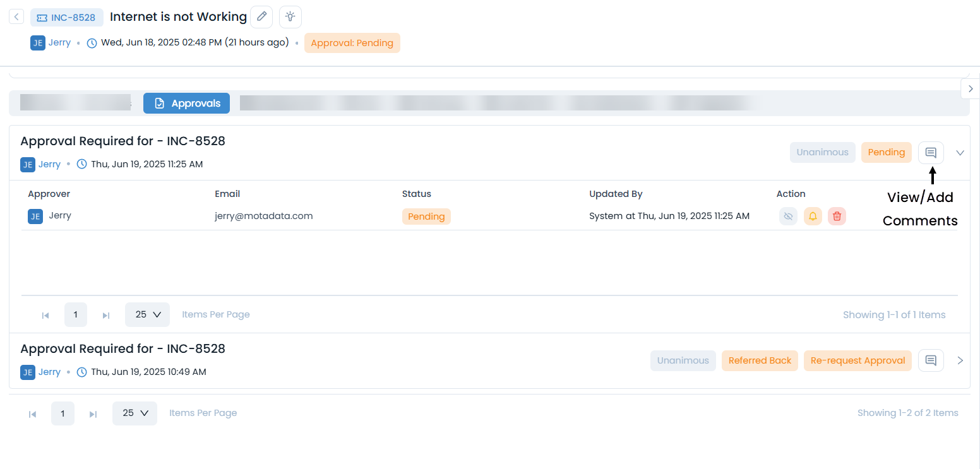Expand the right side panel arrow
The image size is (980, 469).
(971, 88)
